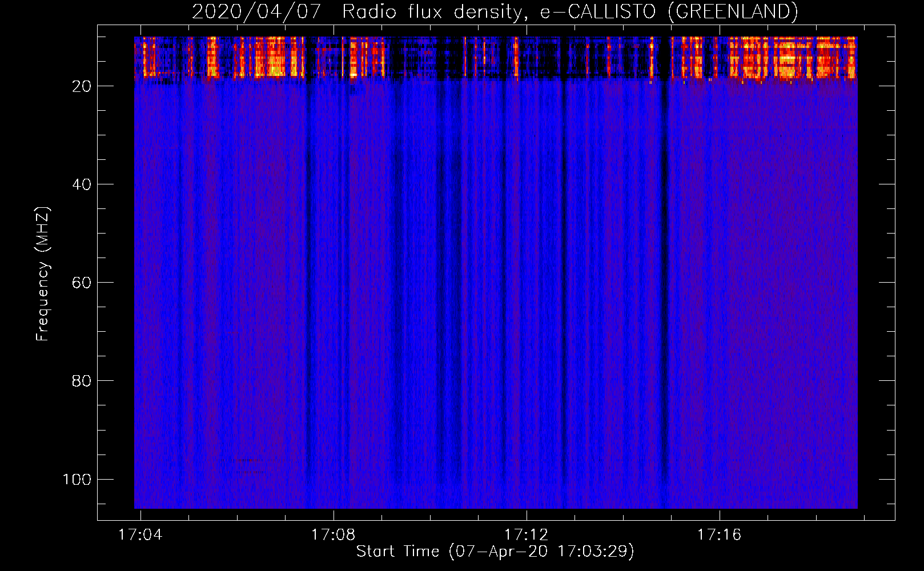Click the 100 frequency tick label
The image size is (924, 571).
pyautogui.click(x=77, y=479)
